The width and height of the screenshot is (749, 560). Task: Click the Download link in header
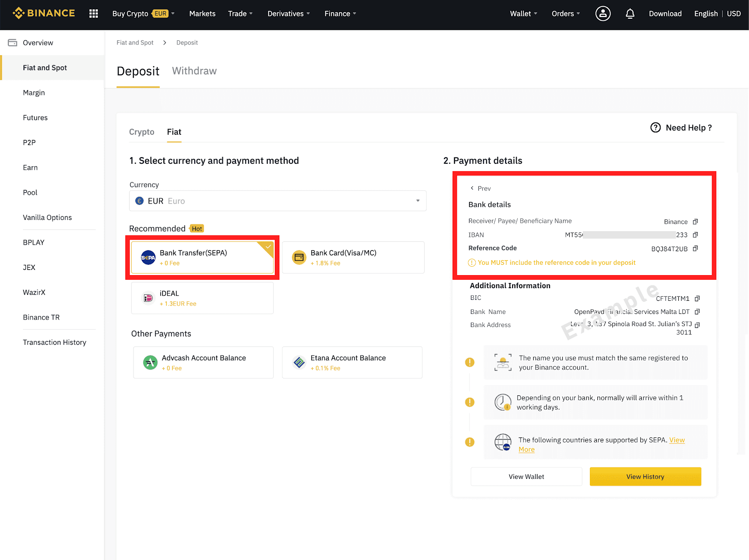coord(665,14)
